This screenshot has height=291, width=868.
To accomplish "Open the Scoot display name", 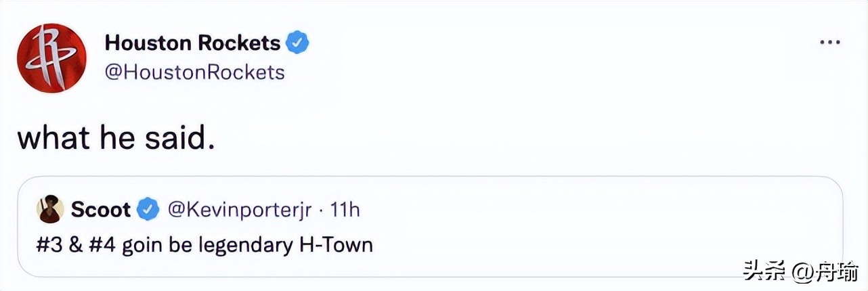I will coord(100,210).
